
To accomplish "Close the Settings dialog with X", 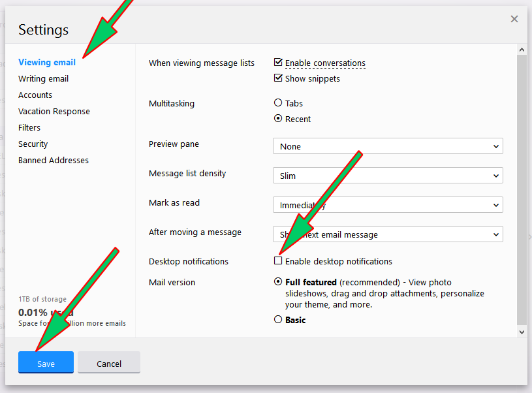I will tap(514, 19).
